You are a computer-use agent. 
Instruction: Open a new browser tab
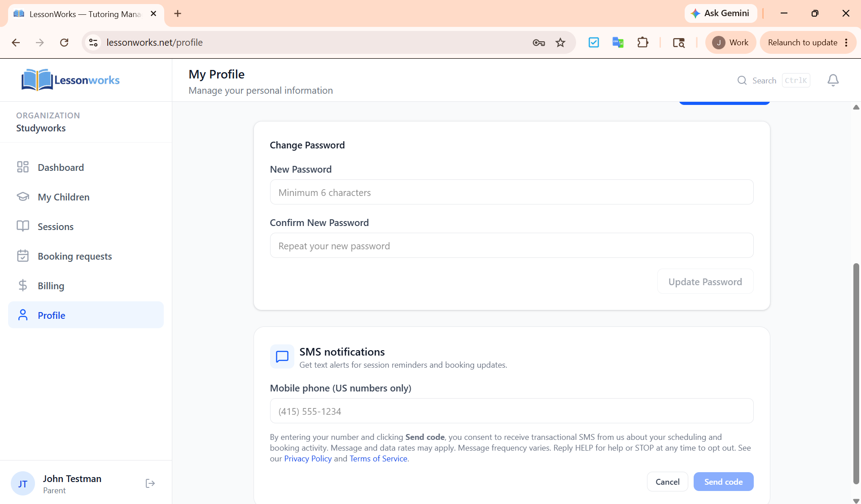tap(178, 13)
